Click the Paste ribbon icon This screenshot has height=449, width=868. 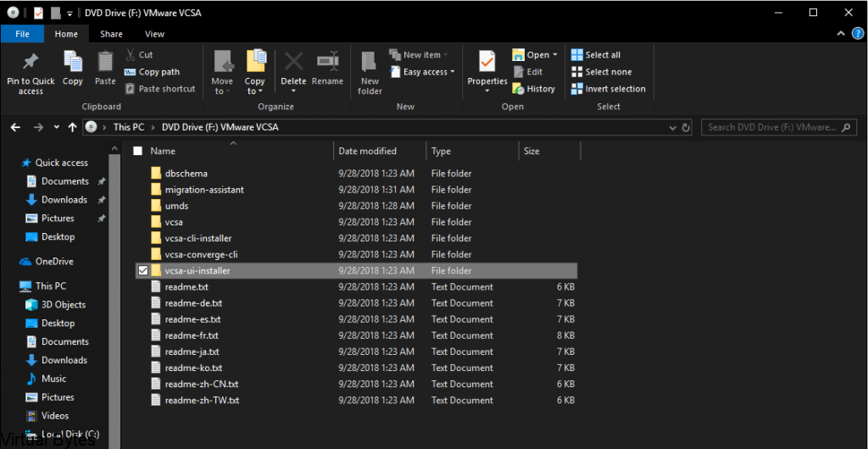click(105, 61)
